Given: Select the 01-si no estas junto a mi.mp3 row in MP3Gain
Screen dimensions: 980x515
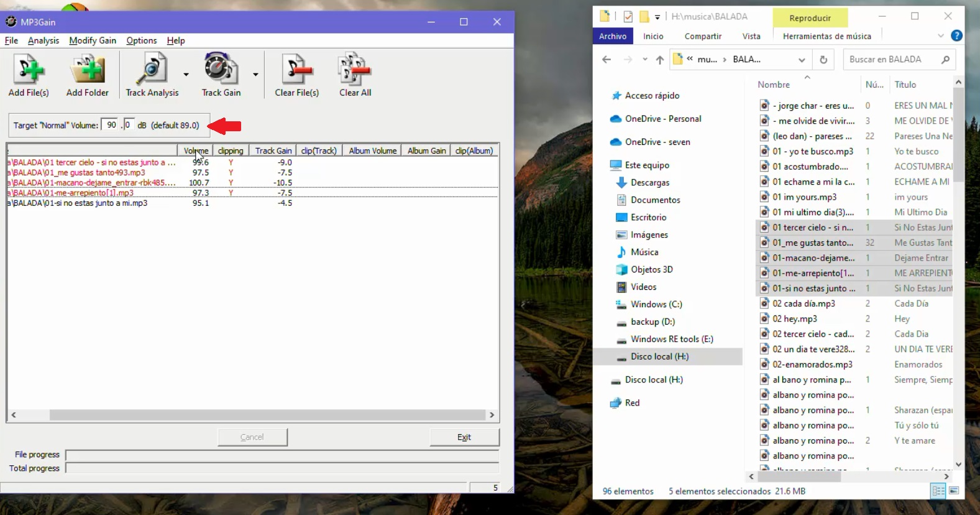Looking at the screenshot, I should (252, 203).
